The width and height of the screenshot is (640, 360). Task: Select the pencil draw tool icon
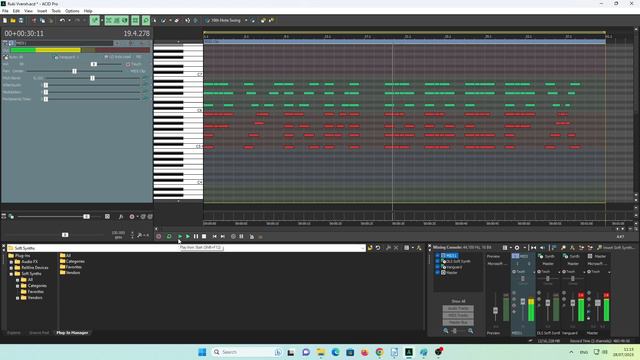tap(163, 20)
